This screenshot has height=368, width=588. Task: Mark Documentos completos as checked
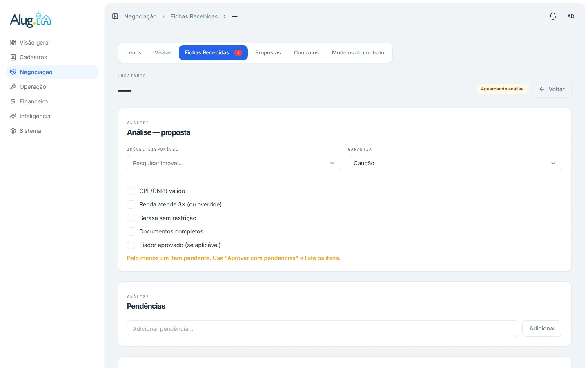[131, 231]
